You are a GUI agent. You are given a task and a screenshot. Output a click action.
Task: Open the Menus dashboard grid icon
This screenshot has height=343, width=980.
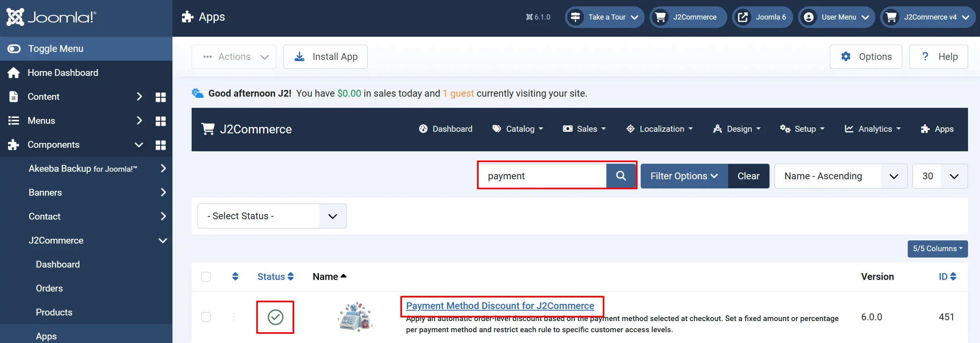(160, 121)
